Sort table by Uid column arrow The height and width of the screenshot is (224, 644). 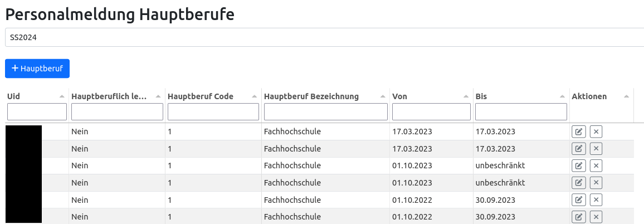point(62,96)
